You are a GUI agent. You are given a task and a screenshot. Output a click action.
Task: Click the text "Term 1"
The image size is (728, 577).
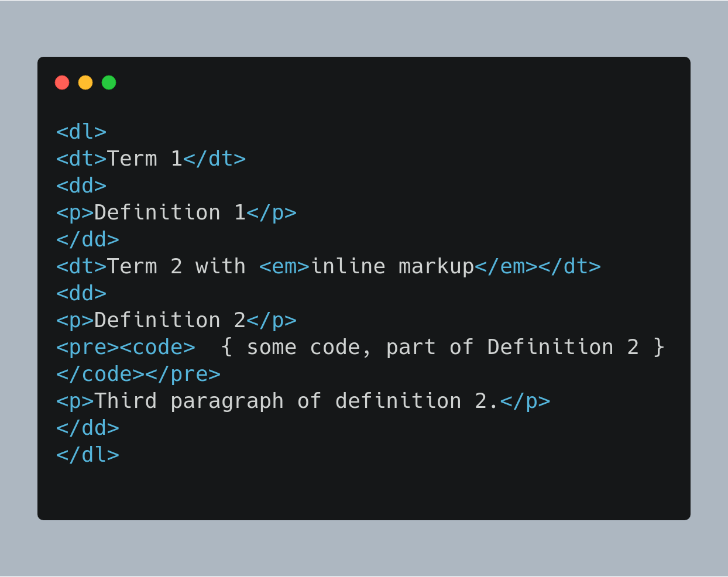pos(145,159)
